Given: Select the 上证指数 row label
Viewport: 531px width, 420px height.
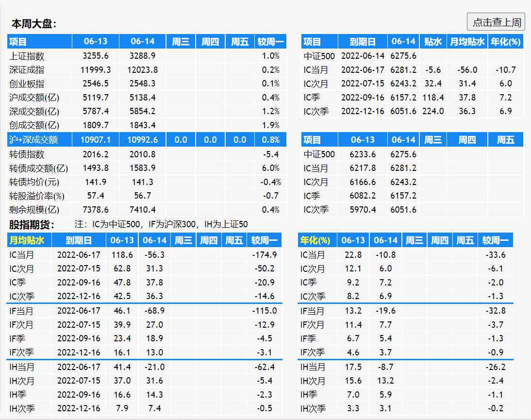Looking at the screenshot, I should pos(27,56).
